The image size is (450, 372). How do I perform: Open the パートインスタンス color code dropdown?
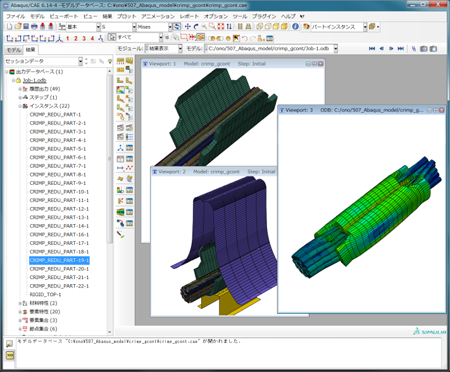(x=365, y=27)
